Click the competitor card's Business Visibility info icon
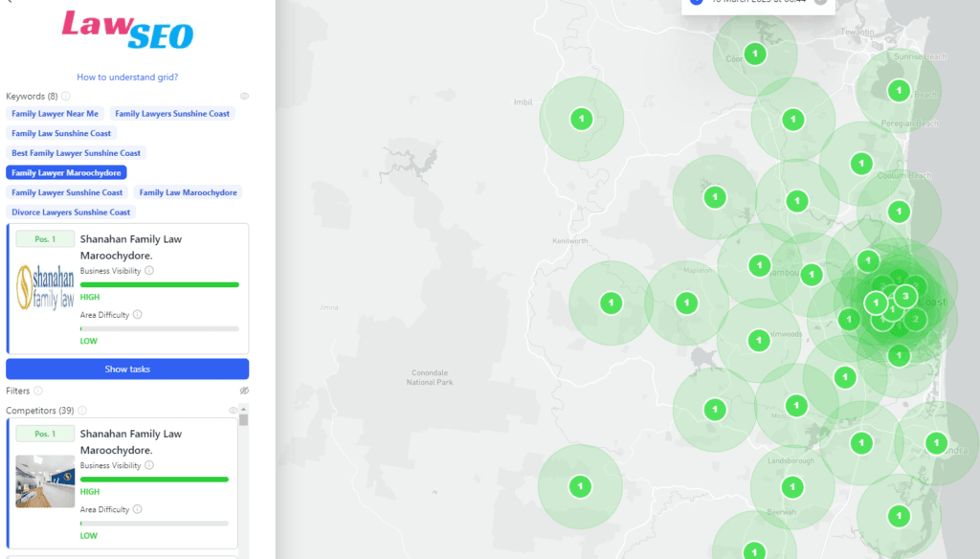The width and height of the screenshot is (980, 559). (x=149, y=466)
